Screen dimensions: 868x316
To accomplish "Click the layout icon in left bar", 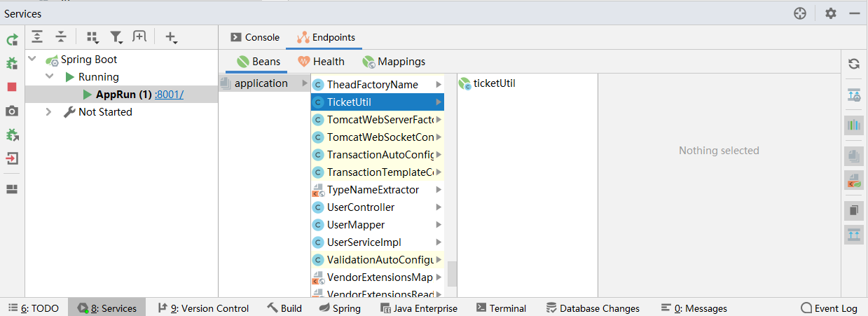I will 12,189.
